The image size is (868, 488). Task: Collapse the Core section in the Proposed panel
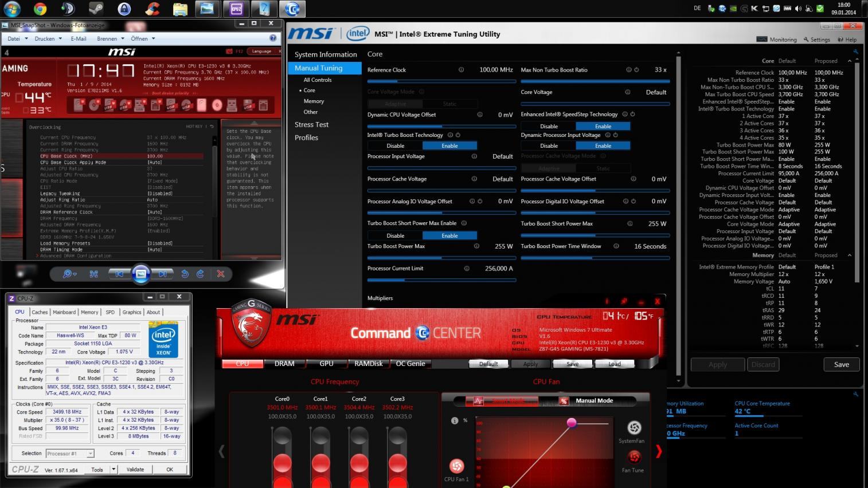point(849,61)
